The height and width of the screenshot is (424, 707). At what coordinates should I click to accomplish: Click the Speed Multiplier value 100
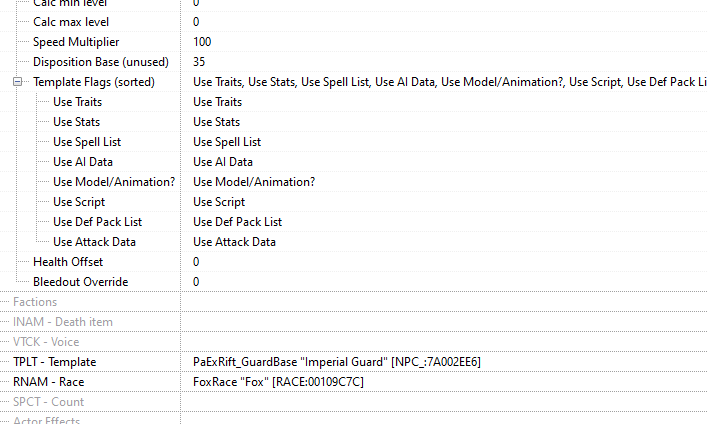point(202,42)
